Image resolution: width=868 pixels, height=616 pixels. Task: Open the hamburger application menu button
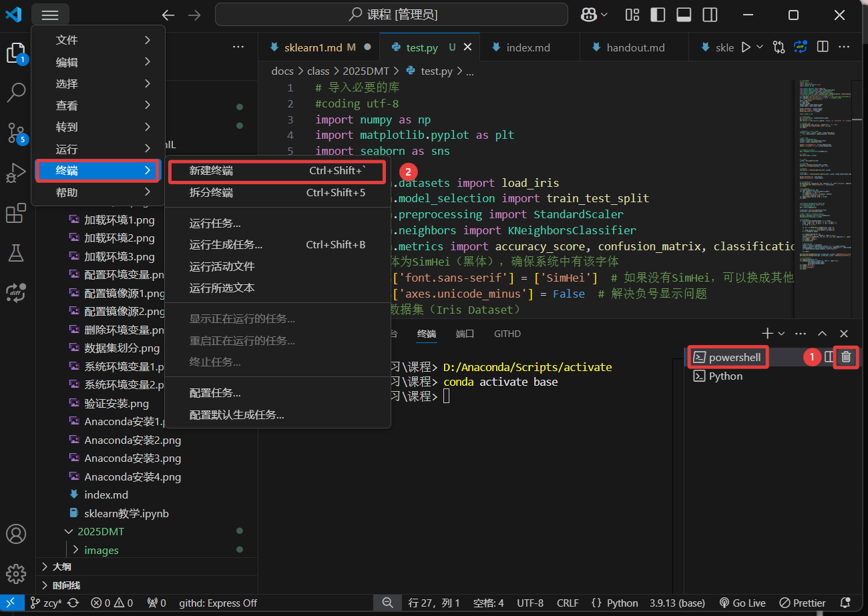coord(50,15)
